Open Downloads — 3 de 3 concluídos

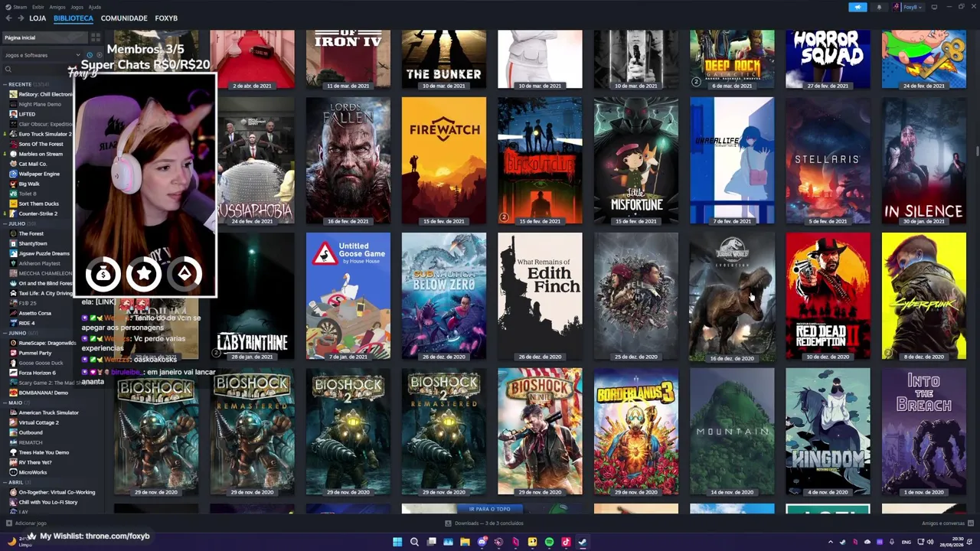pyautogui.click(x=489, y=523)
